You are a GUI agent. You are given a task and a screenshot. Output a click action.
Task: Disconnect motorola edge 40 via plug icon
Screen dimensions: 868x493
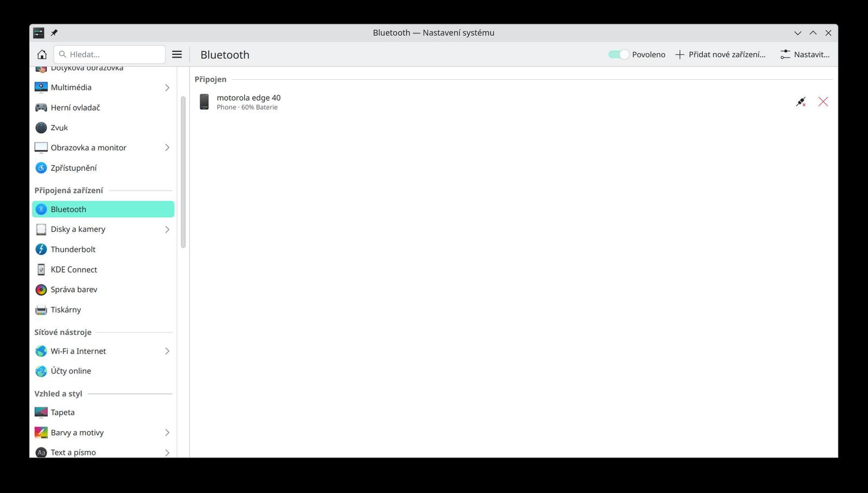(801, 102)
